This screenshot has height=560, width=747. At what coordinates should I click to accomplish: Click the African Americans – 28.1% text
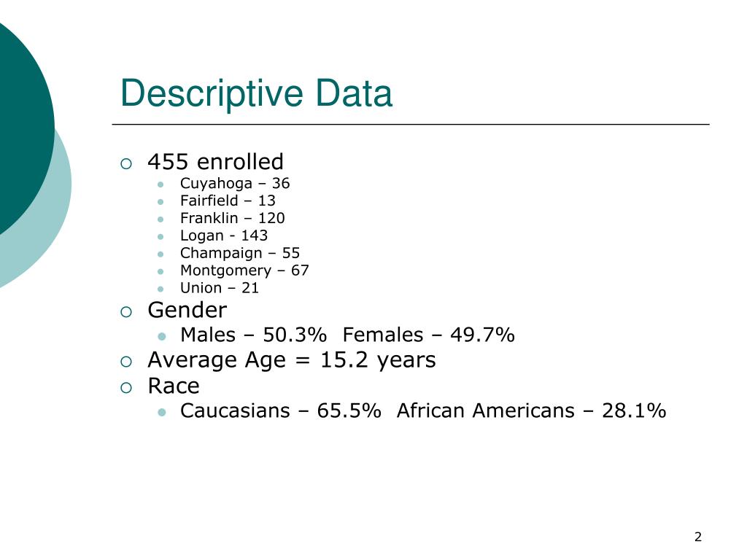click(x=531, y=411)
